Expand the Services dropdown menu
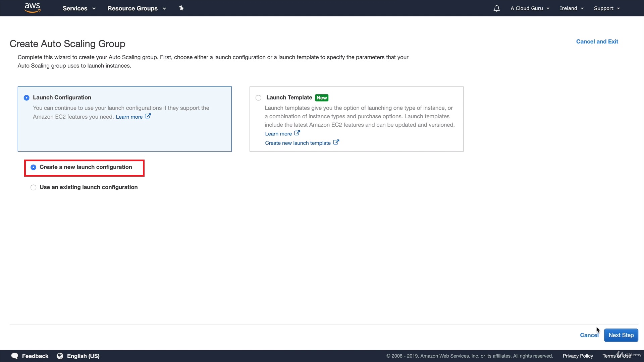 tap(79, 8)
